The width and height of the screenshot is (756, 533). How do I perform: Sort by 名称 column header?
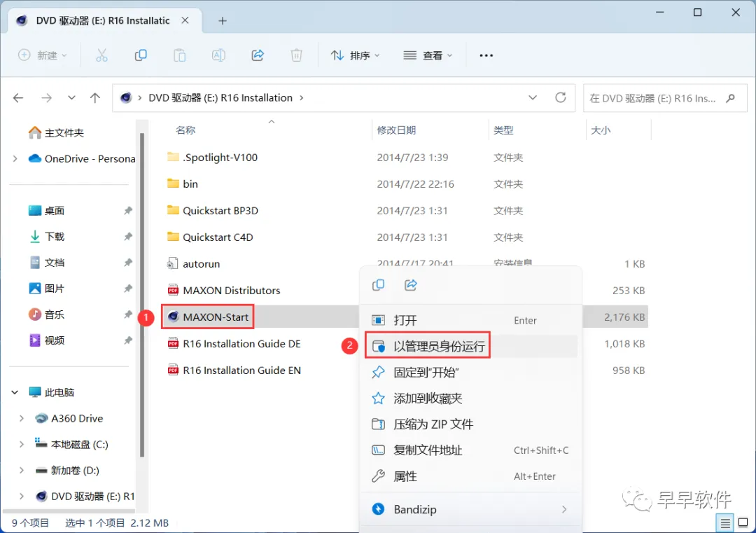[x=185, y=130]
